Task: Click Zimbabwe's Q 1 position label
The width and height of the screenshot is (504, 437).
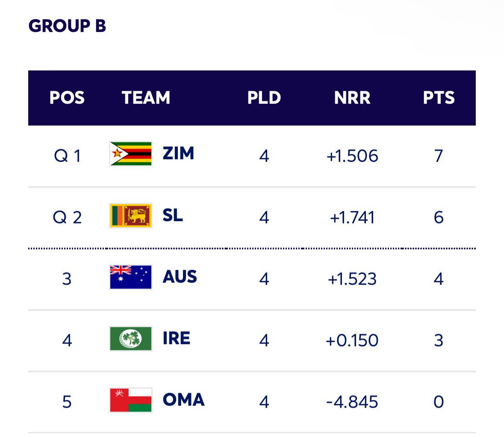Action: pos(67,156)
